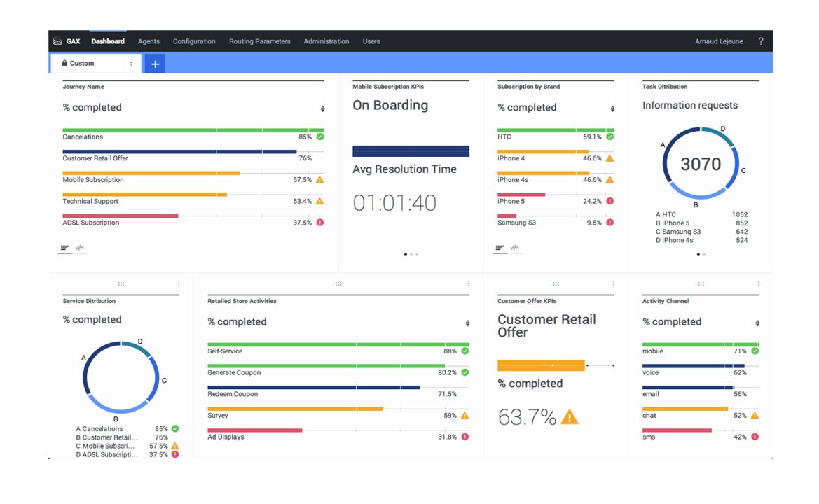
Task: Switch Journey Name widget to line chart view
Action: tap(80, 248)
